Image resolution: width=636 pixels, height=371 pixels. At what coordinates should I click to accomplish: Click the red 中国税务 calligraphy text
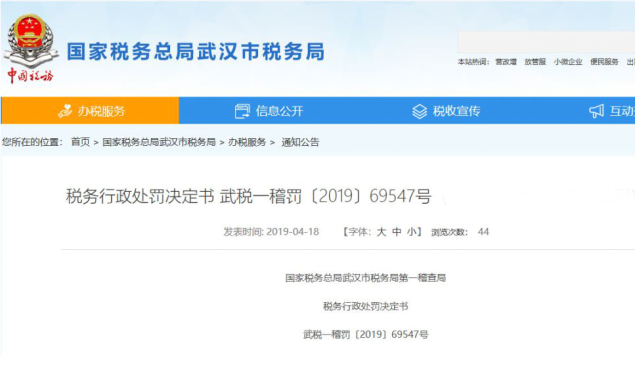point(30,75)
